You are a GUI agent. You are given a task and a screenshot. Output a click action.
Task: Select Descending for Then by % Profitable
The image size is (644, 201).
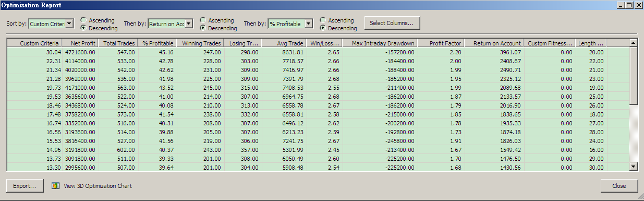pos(323,28)
